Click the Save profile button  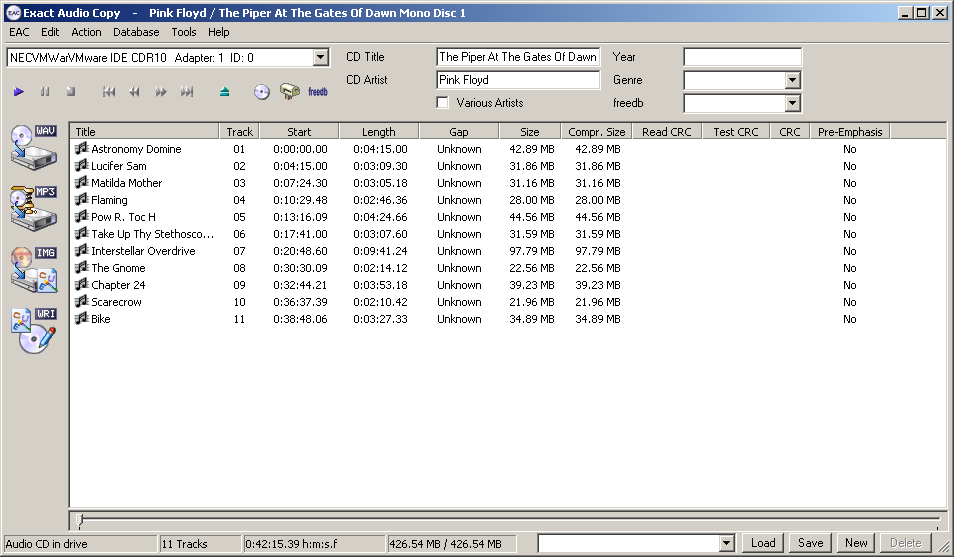tap(810, 543)
